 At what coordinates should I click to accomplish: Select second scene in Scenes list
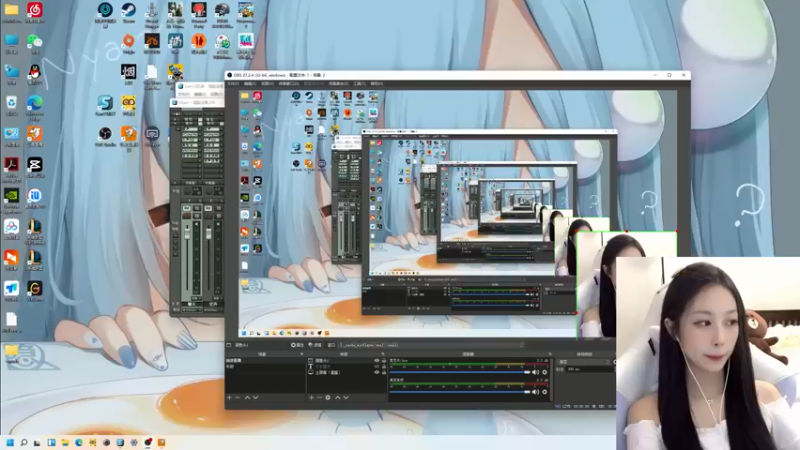tap(265, 366)
